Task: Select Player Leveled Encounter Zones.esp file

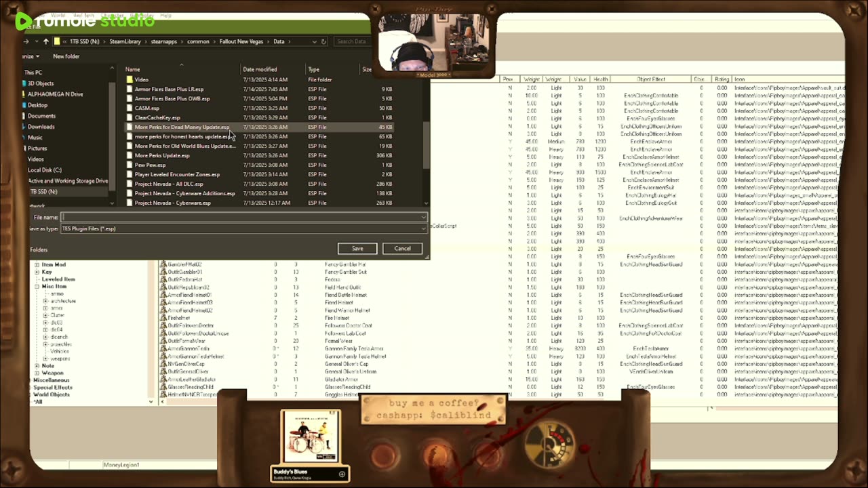Action: [x=177, y=174]
